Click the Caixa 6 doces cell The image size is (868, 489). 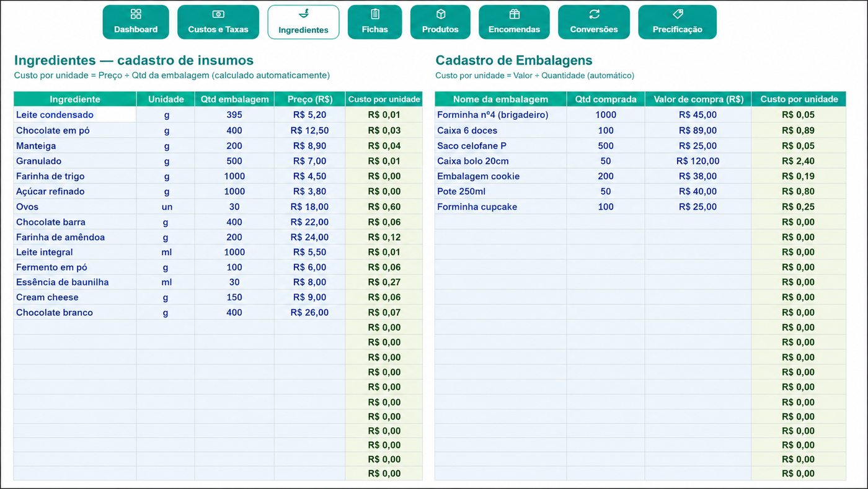click(501, 130)
